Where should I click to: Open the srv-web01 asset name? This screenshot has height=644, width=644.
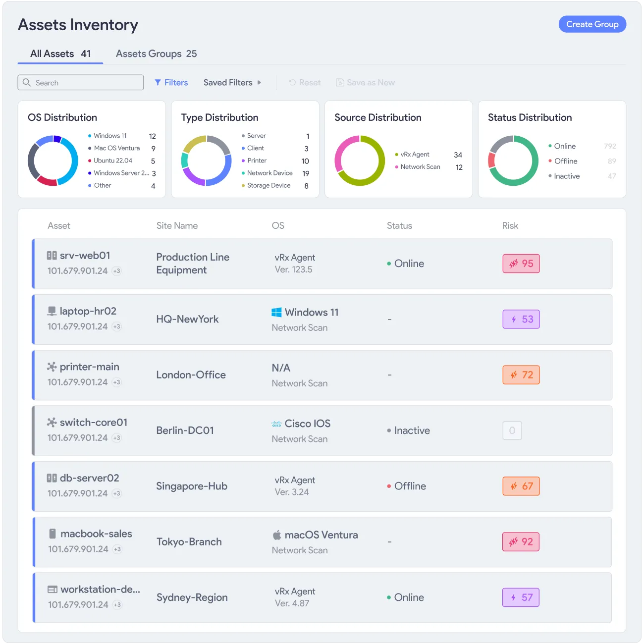(85, 256)
